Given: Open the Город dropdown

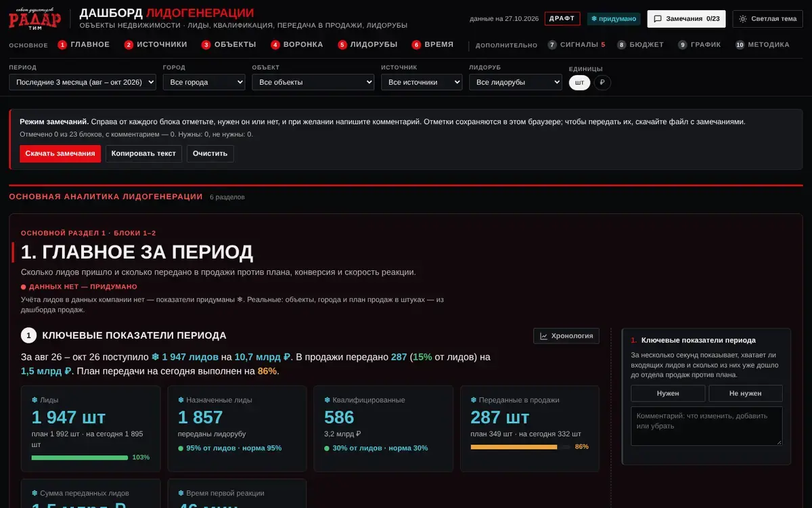Looking at the screenshot, I should point(204,82).
